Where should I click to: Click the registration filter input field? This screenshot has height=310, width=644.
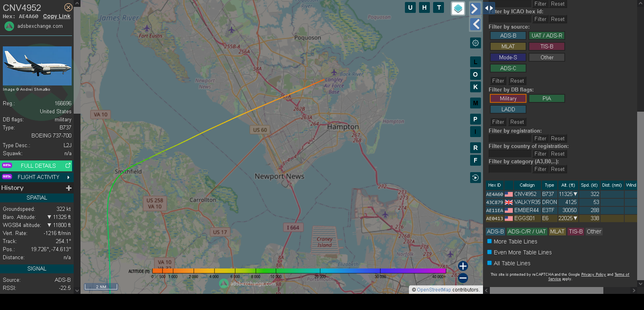point(510,138)
